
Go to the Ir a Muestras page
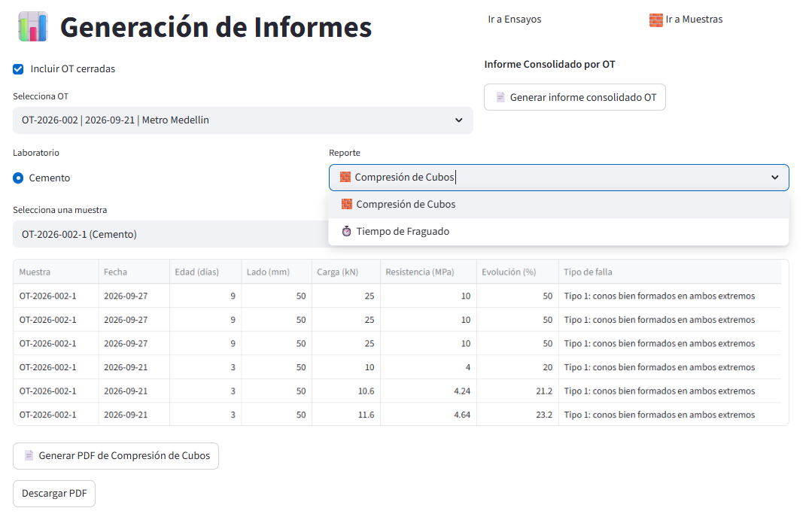(686, 20)
